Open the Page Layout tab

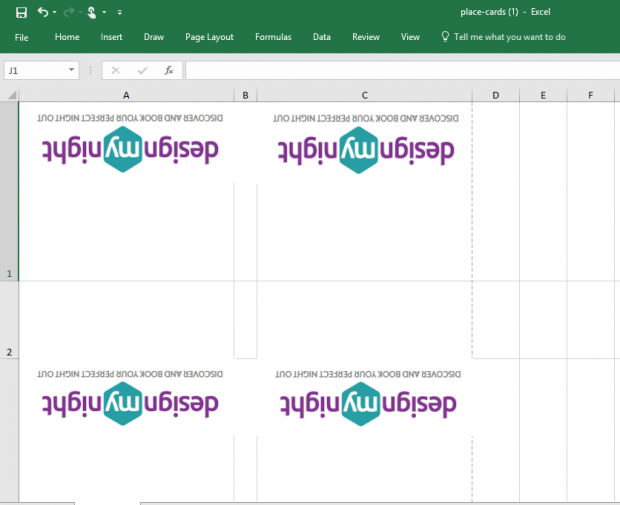point(209,37)
